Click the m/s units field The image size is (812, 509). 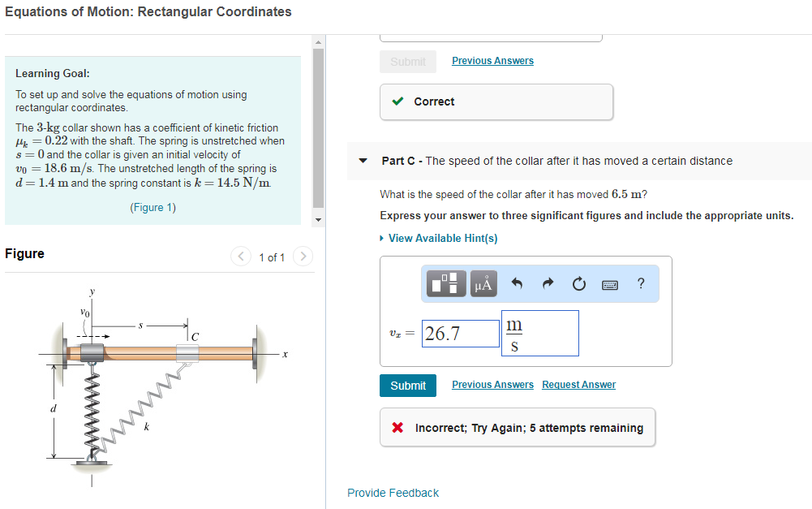pos(539,333)
